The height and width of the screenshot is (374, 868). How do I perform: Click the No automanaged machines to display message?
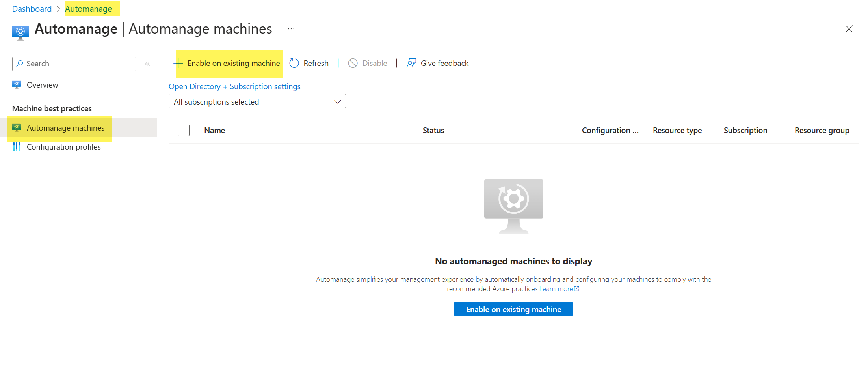513,261
